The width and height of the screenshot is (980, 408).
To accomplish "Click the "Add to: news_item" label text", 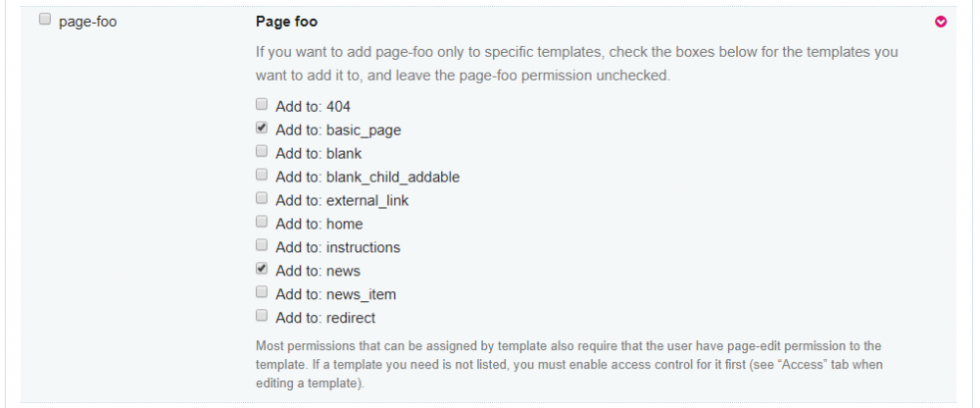I will (x=336, y=294).
